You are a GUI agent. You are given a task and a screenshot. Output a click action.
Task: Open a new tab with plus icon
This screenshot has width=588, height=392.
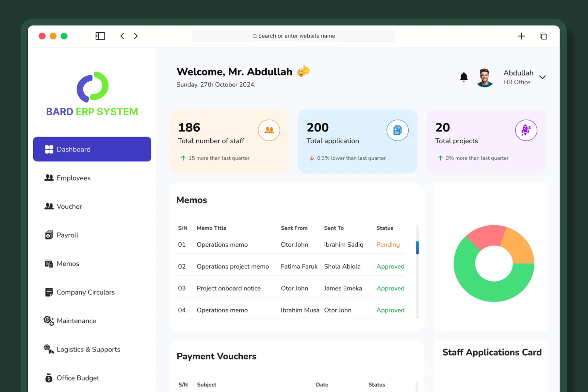pyautogui.click(x=521, y=36)
